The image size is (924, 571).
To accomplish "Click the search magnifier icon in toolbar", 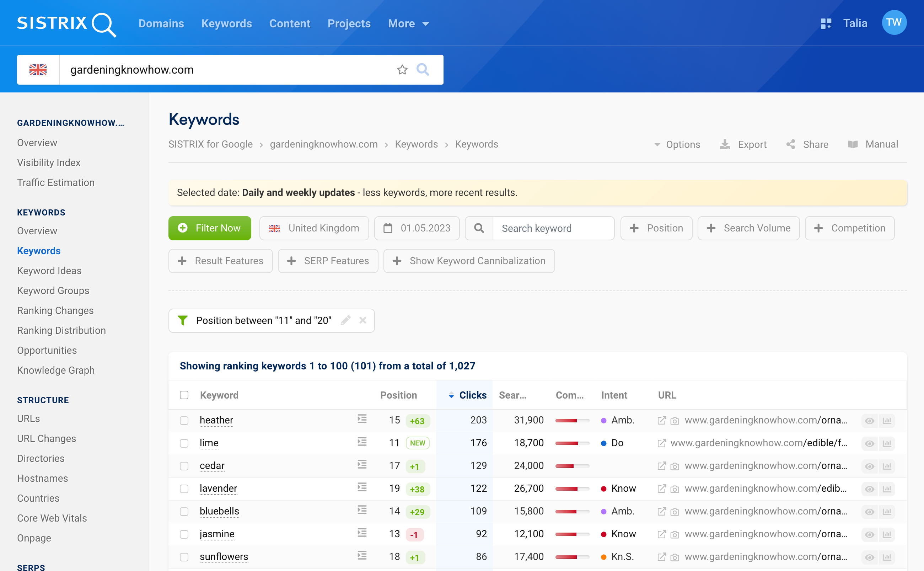I will (424, 69).
